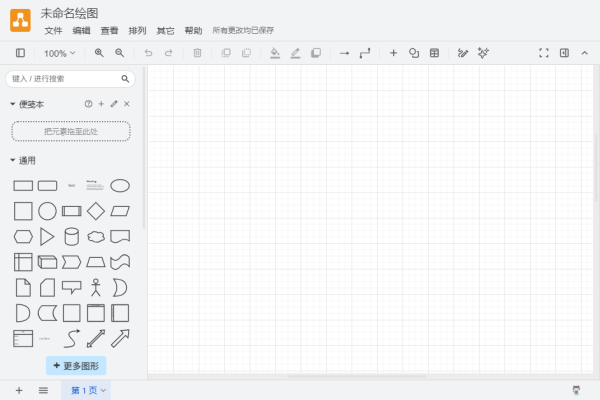Open the 其它 menu
Image resolution: width=600 pixels, height=400 pixels.
(x=165, y=31)
